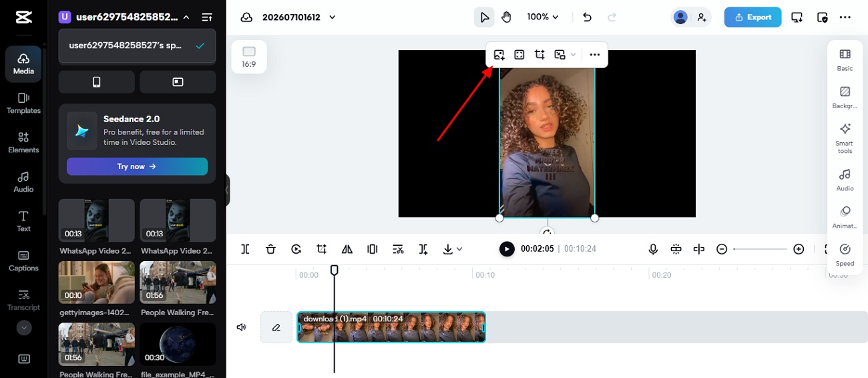
Task: Select the file_example_MP4 earth thumbnail
Action: pyautogui.click(x=178, y=344)
